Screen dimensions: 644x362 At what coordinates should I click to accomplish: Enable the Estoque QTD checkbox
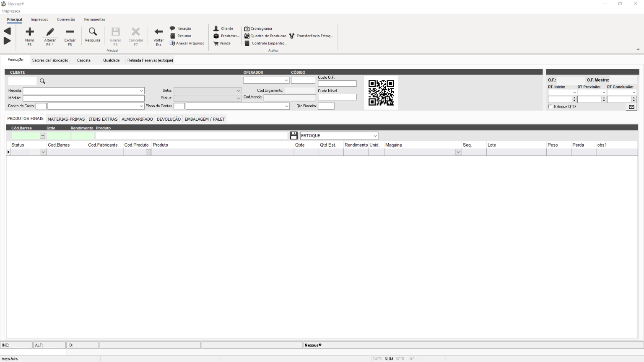coord(550,106)
